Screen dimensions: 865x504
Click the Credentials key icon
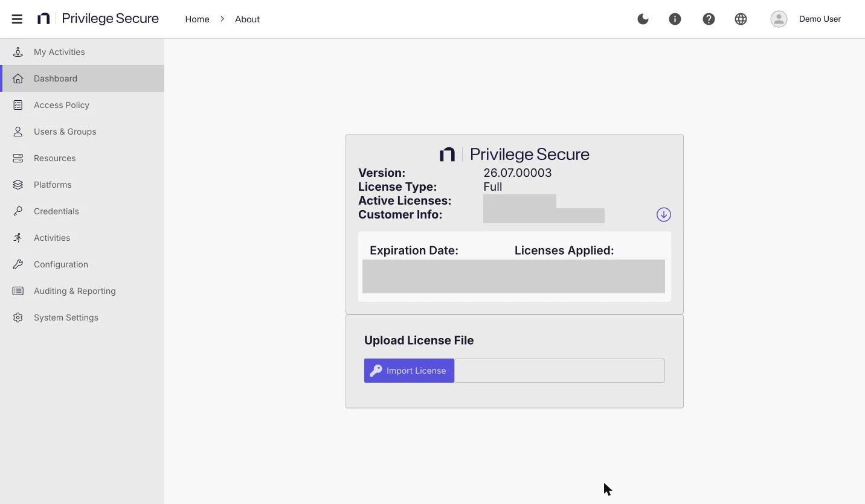pyautogui.click(x=18, y=211)
